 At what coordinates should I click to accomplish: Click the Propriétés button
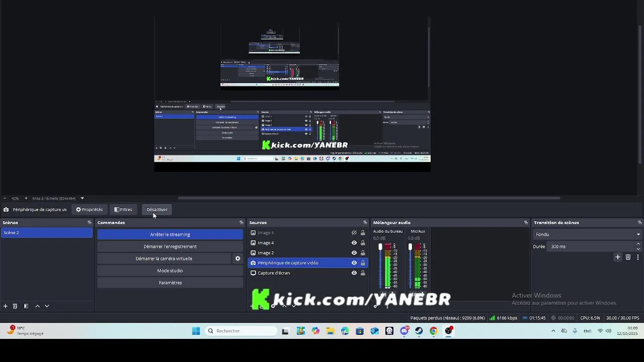pos(90,210)
